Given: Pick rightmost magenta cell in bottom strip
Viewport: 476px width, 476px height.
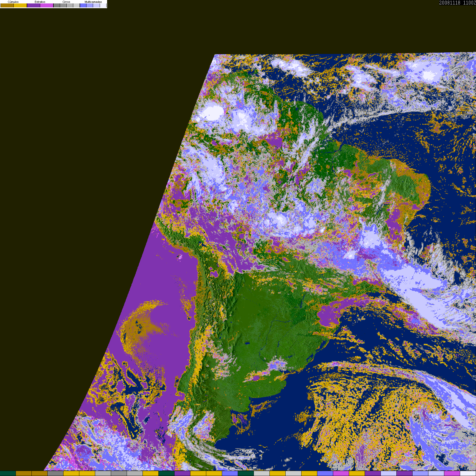Looking at the screenshot, I should (x=452, y=473).
